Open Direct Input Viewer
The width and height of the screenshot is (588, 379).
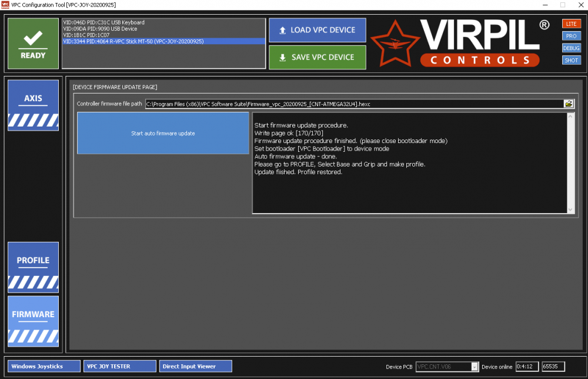click(195, 366)
